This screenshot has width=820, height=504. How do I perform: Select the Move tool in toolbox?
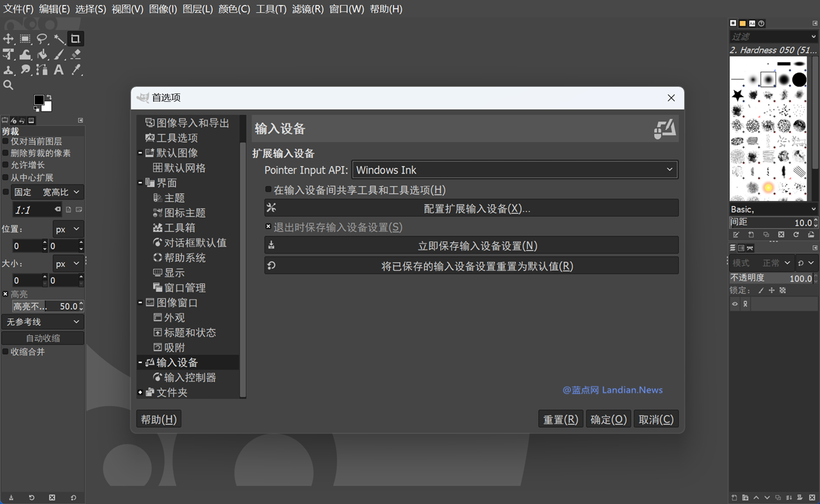tap(8, 39)
